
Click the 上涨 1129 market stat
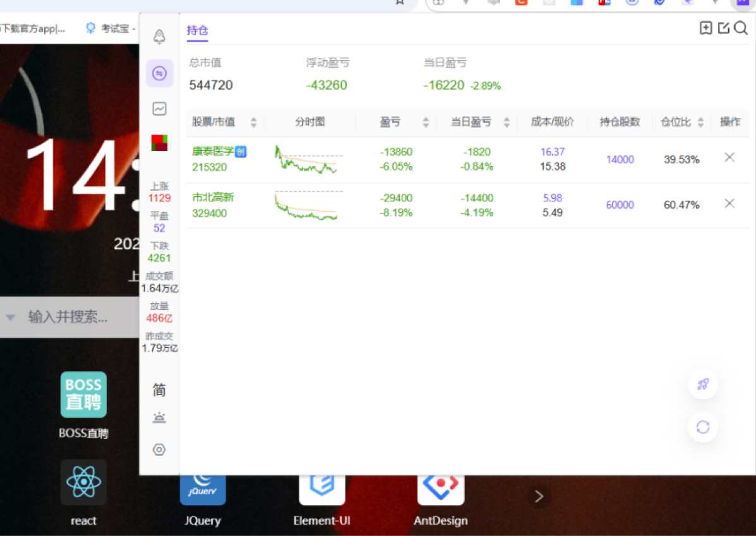pos(159,193)
